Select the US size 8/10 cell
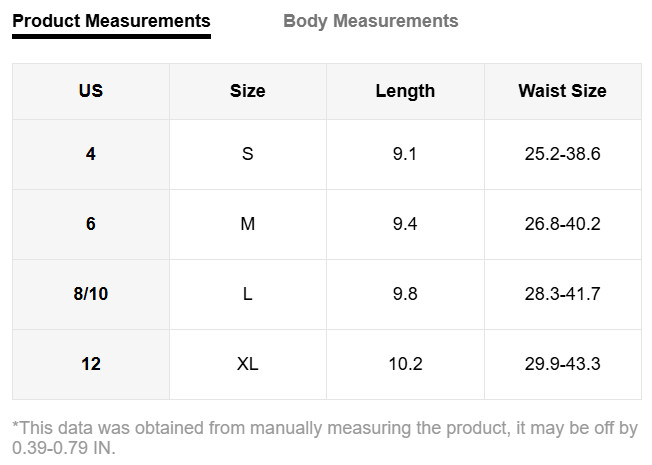 (x=91, y=294)
